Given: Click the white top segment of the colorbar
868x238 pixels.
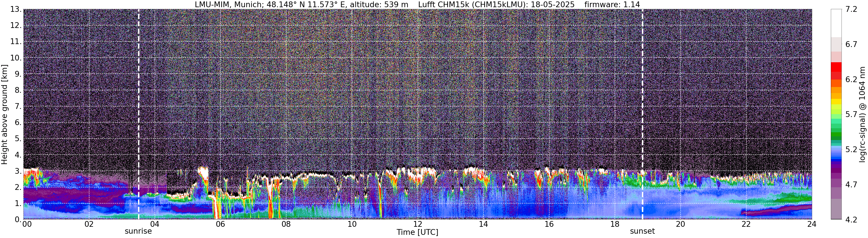Looking at the screenshot, I should pyautogui.click(x=836, y=23).
